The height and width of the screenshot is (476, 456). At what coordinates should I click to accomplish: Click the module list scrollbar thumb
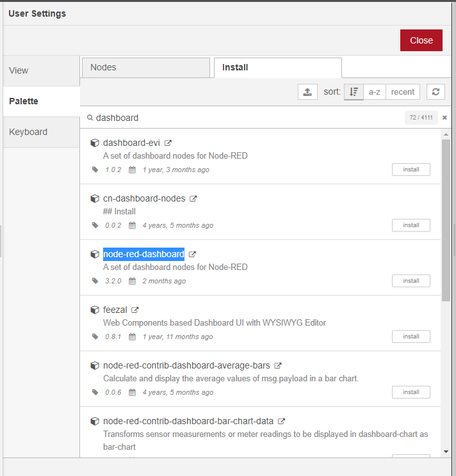click(x=446, y=220)
